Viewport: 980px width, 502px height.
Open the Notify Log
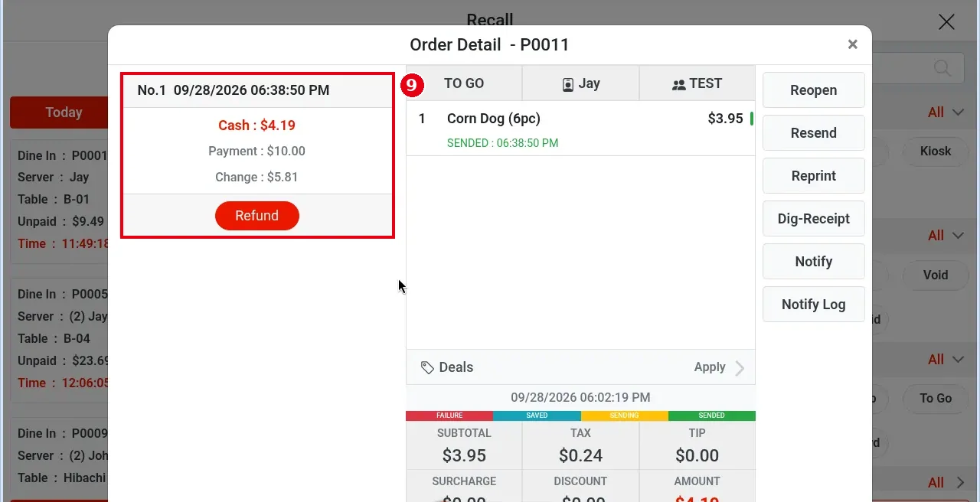coord(813,305)
